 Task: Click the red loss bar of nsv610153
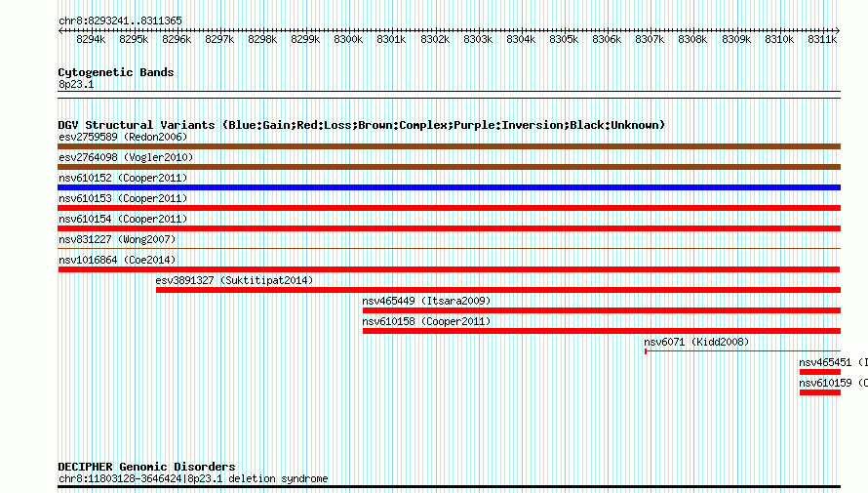click(449, 208)
